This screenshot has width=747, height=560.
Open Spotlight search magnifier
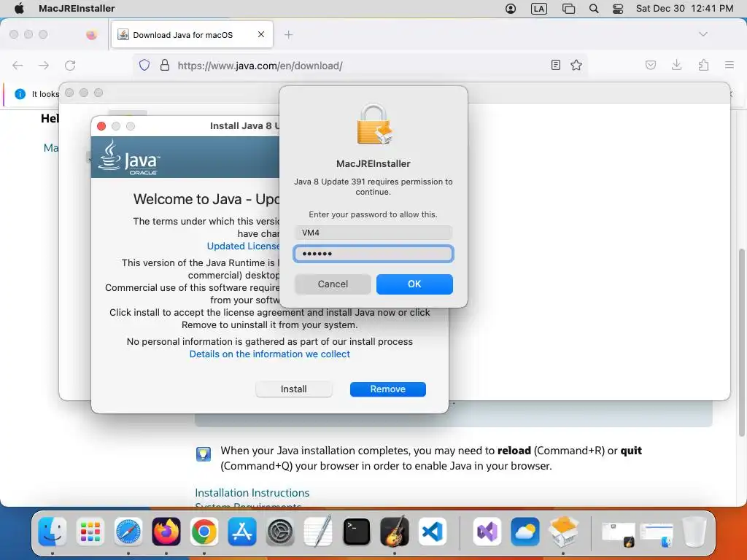point(594,9)
